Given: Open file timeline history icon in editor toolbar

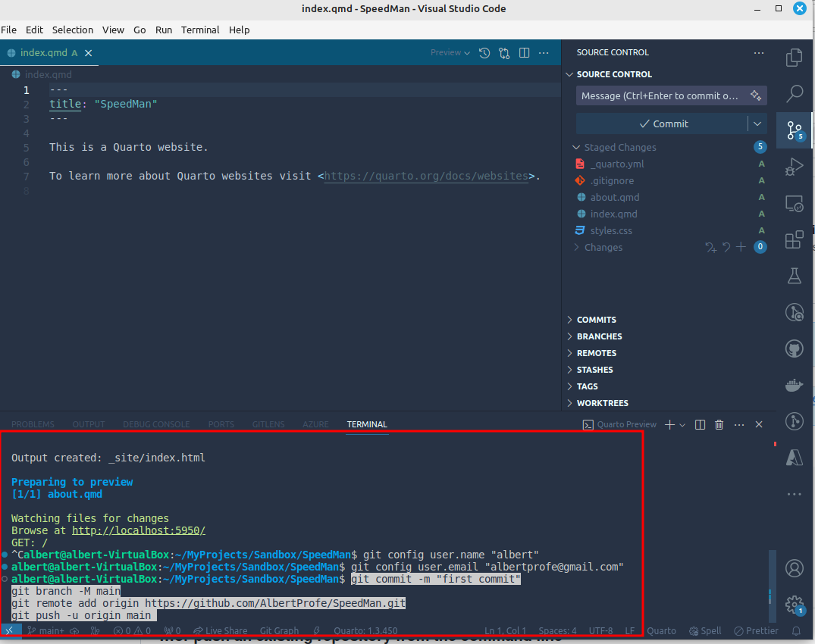Looking at the screenshot, I should 484,53.
